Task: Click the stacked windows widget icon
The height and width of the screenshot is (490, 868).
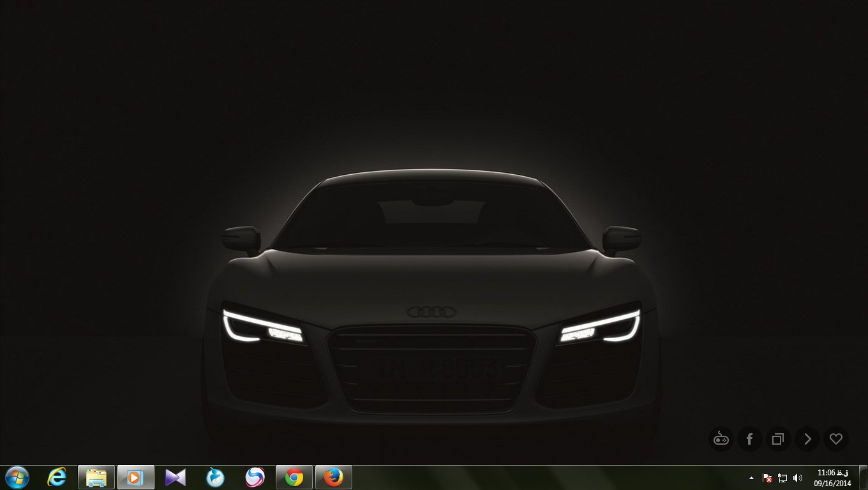Action: pyautogui.click(x=778, y=439)
